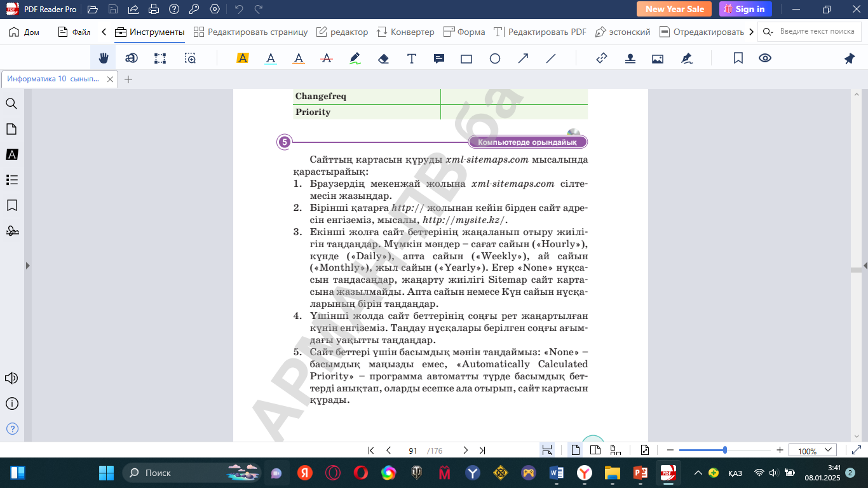The image size is (868, 488).
Task: Open the Конвертер tab
Action: point(405,32)
